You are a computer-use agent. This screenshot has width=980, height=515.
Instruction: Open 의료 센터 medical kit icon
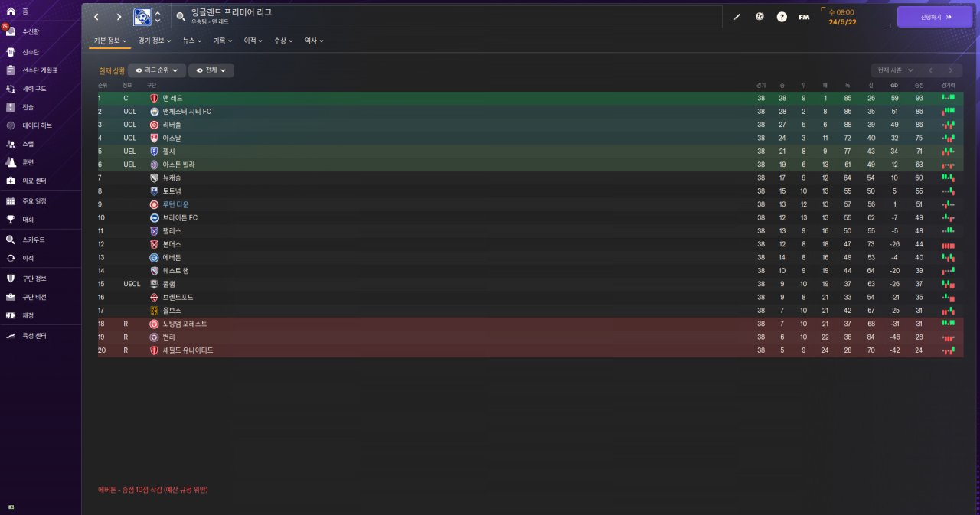[10, 181]
